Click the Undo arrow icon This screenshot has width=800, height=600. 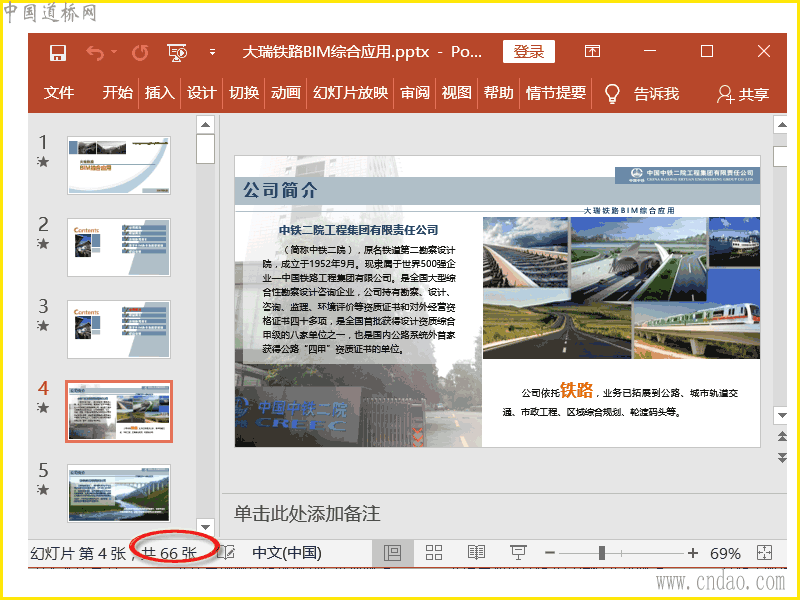pos(95,52)
